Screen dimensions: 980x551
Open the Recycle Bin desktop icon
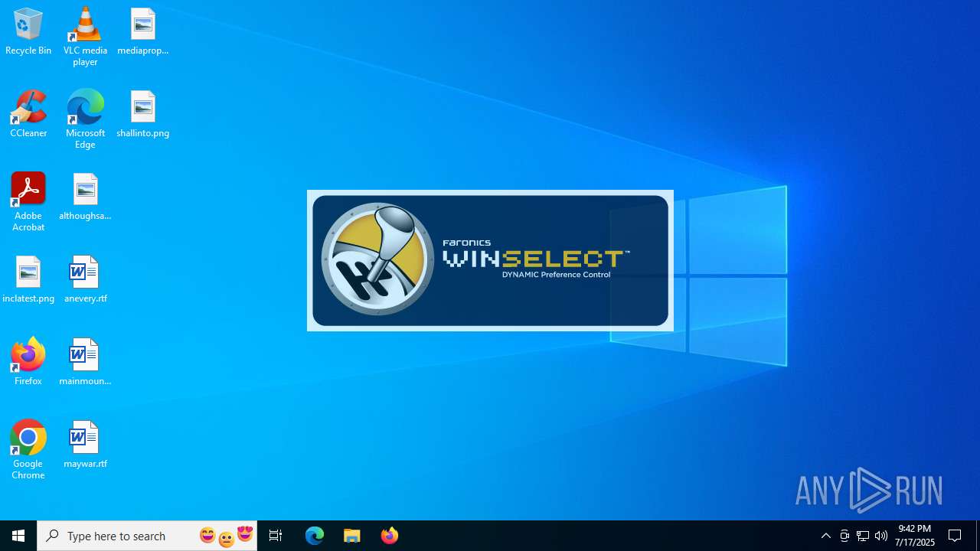point(28,31)
